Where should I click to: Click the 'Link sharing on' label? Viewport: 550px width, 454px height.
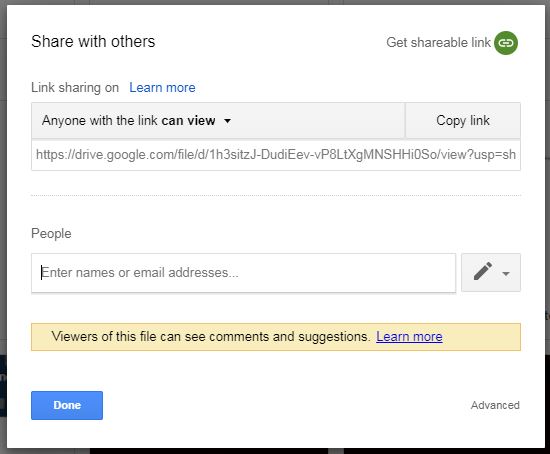pyautogui.click(x=75, y=87)
